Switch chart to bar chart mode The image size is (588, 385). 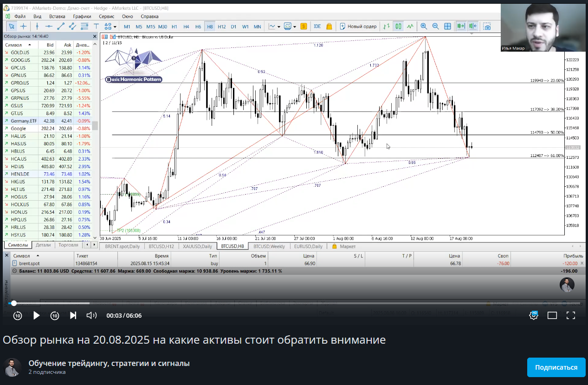tap(386, 26)
